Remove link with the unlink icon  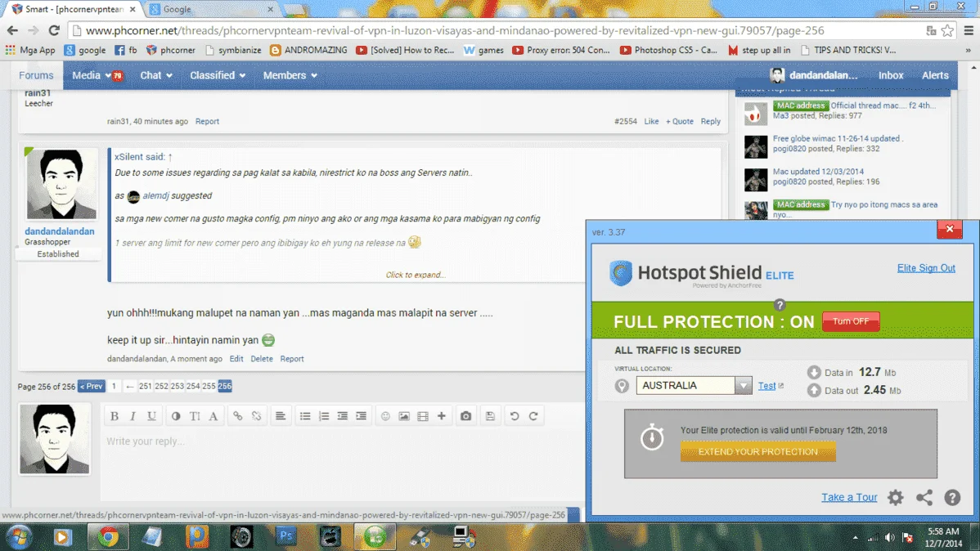(x=256, y=416)
